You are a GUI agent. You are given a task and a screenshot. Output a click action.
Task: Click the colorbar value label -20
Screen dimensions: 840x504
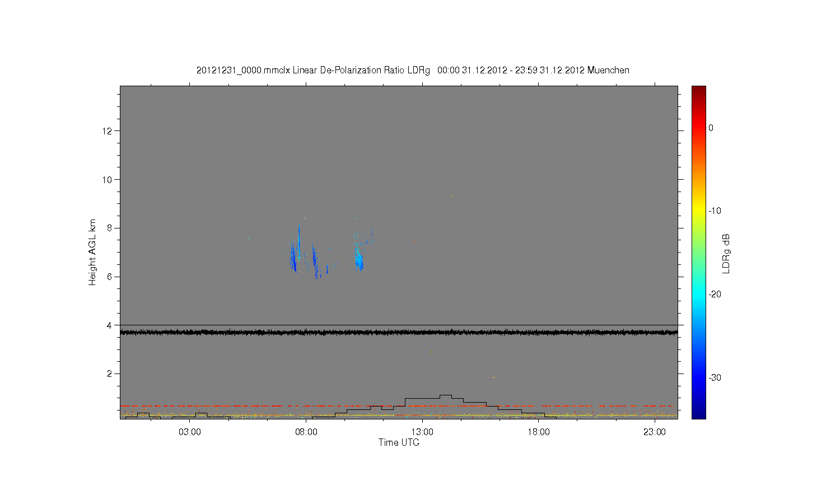pyautogui.click(x=715, y=295)
